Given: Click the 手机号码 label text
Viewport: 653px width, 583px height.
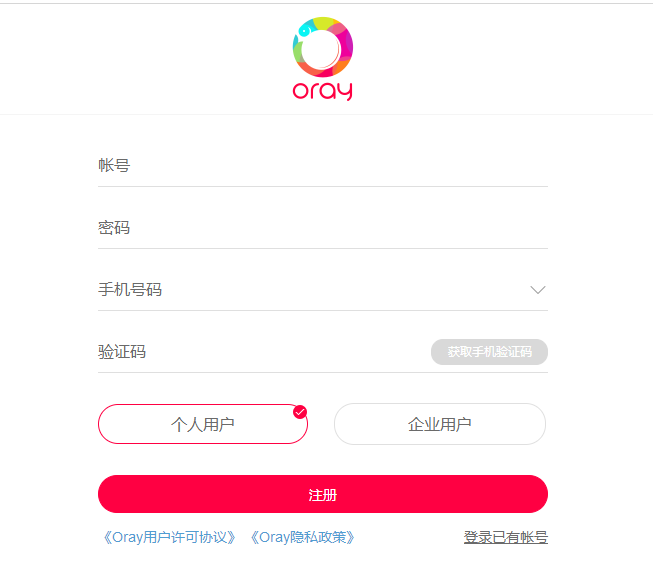Looking at the screenshot, I should click(x=130, y=290).
